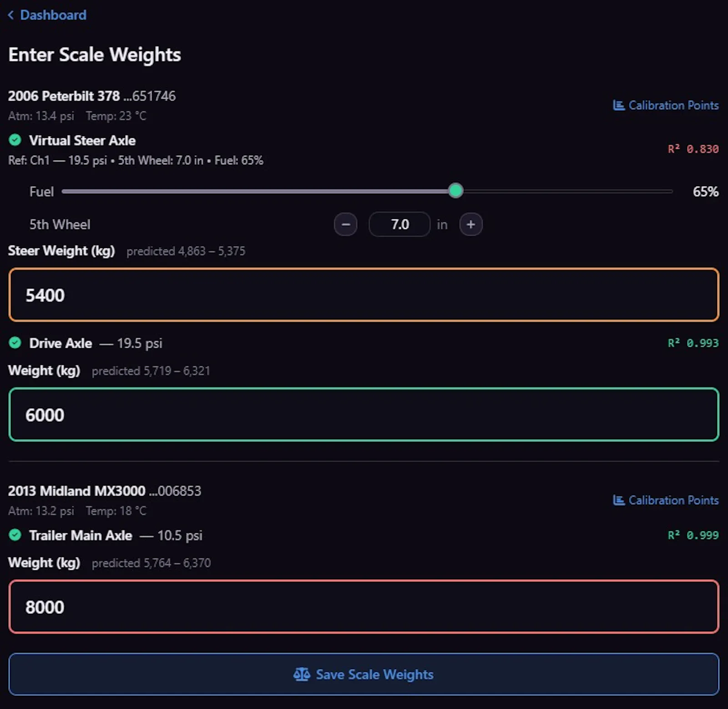Click the '2013 Midland MX3000' heading

[x=76, y=491]
